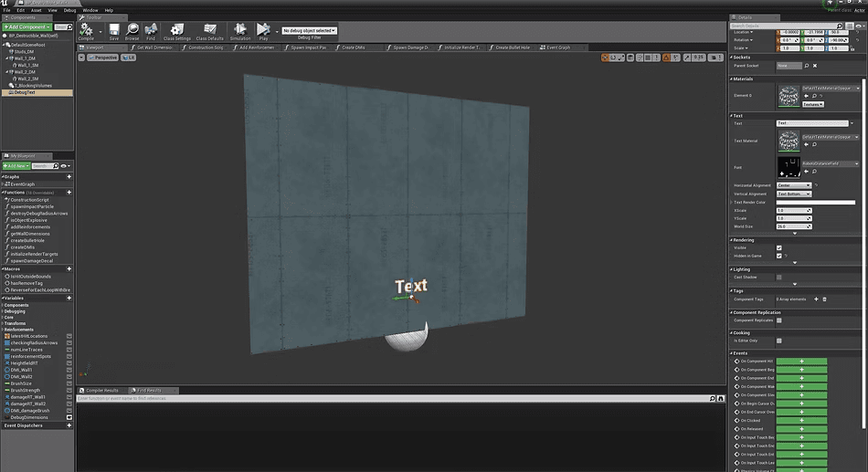Enable Cast Shadow checkbox under Lighting
868x472 pixels.
tap(778, 278)
